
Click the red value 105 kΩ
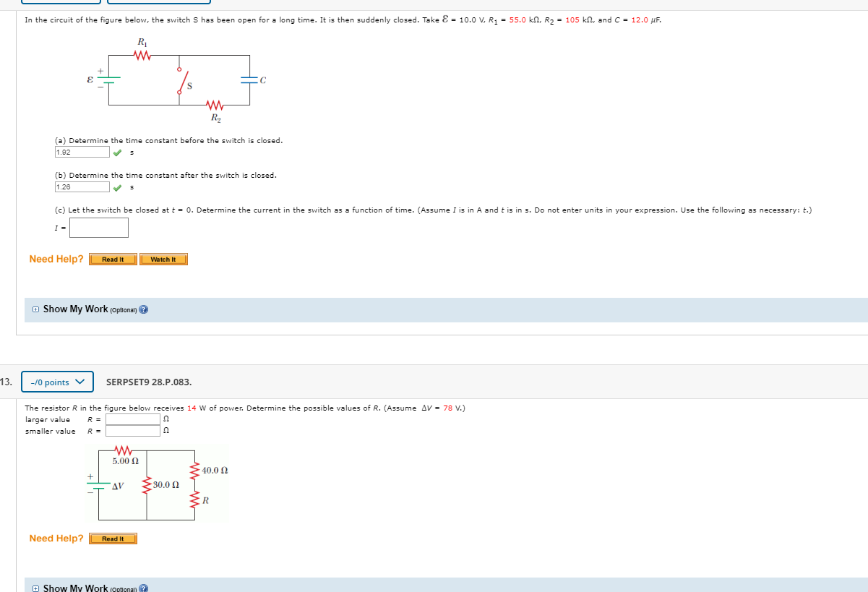pyautogui.click(x=579, y=20)
